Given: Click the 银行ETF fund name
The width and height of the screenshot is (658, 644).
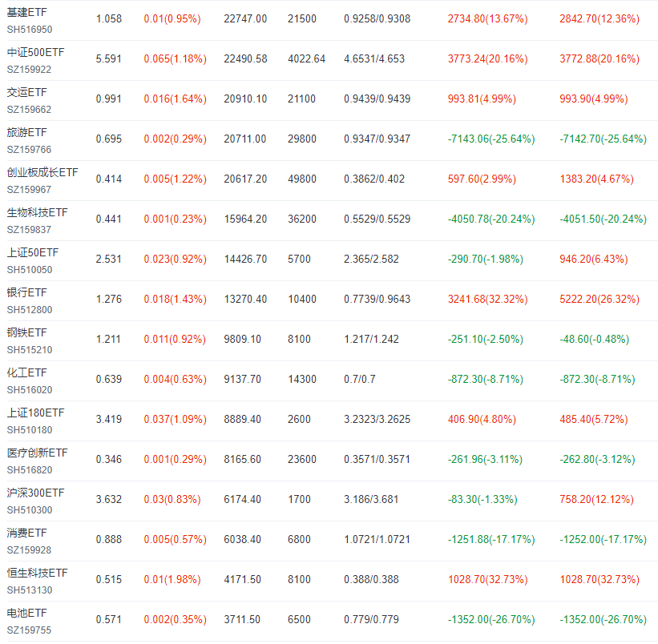Looking at the screenshot, I should [27, 292].
